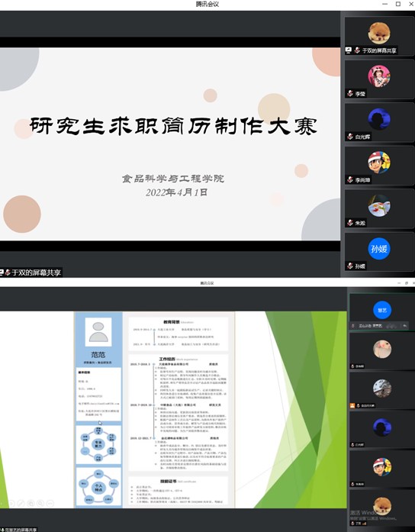The width and height of the screenshot is (415, 532).
Task: Select the 慧艺 blue avatar tile
Action: [382, 310]
